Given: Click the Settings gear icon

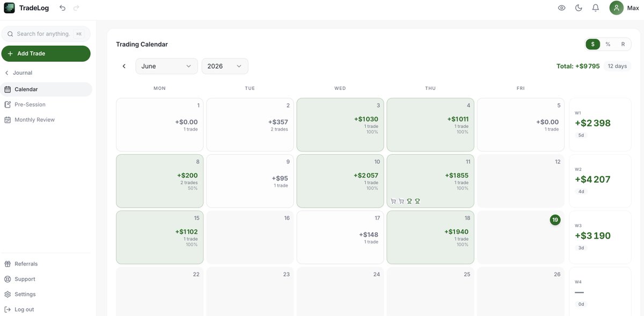Looking at the screenshot, I should 8,295.
